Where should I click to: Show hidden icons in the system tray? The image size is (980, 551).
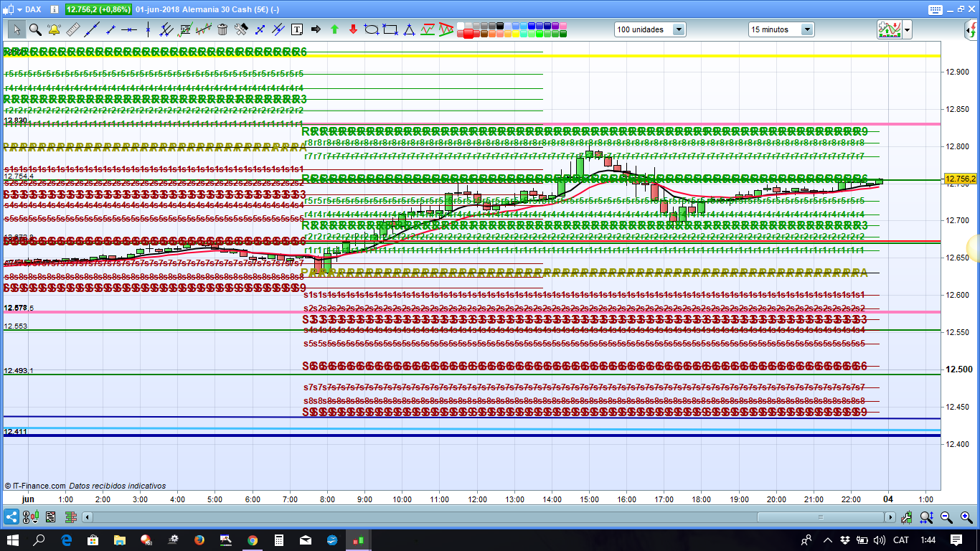(x=827, y=540)
